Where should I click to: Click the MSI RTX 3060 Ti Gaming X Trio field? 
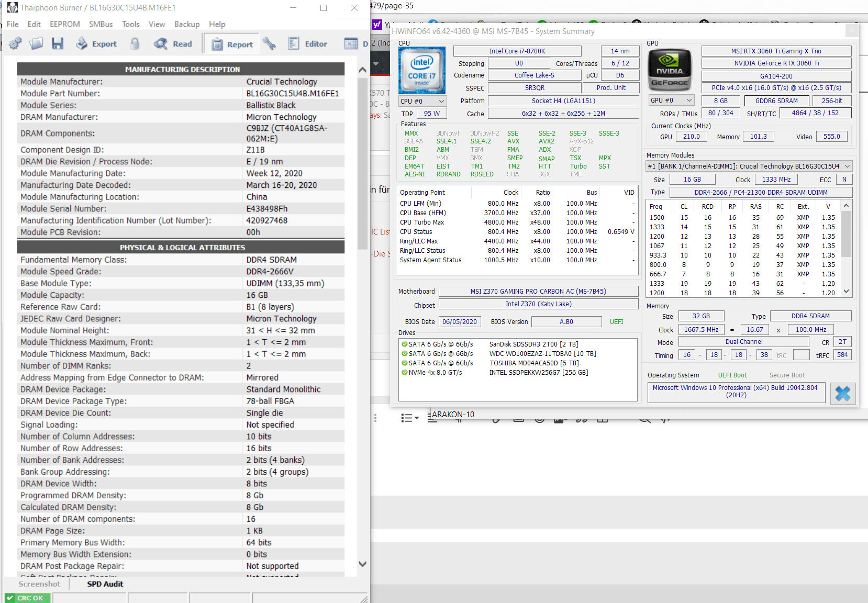click(x=776, y=51)
